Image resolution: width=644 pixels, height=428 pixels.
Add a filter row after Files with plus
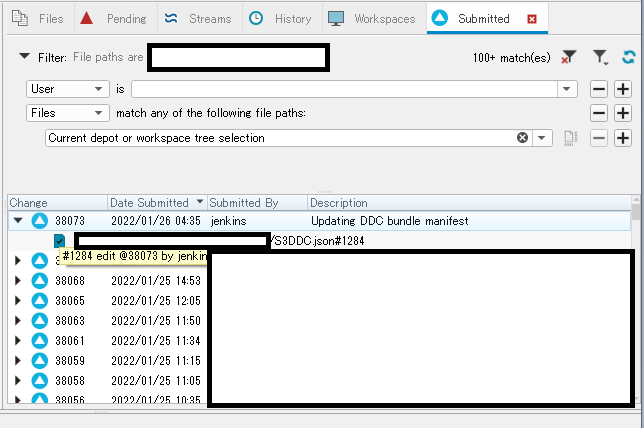pos(623,113)
